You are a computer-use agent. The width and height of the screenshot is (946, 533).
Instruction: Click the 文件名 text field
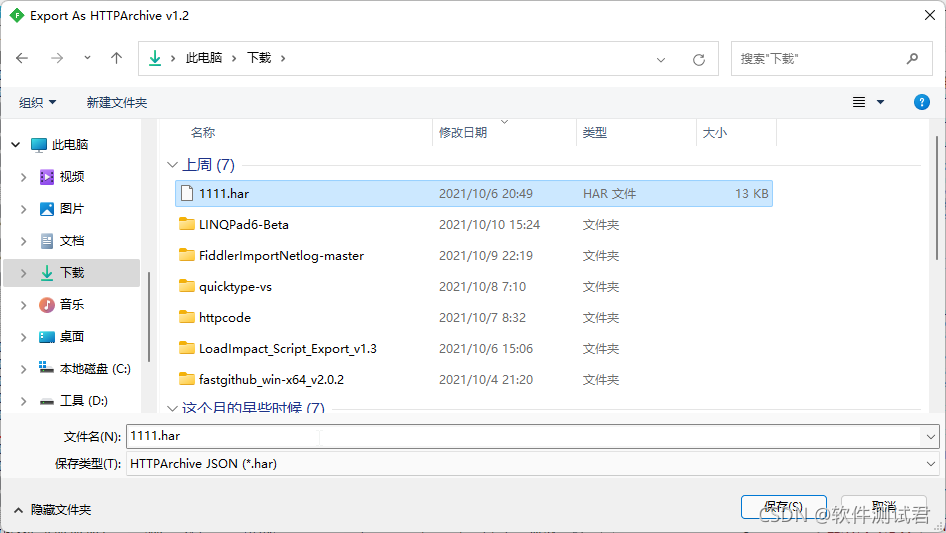(524, 436)
